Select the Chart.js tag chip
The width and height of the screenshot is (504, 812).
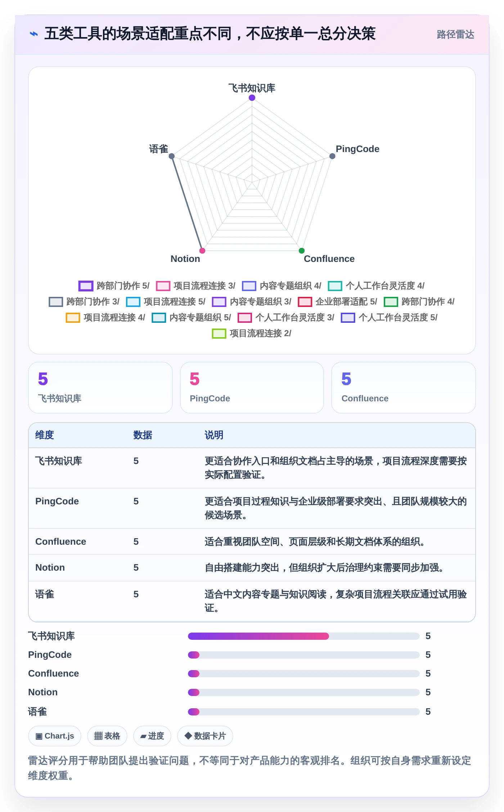click(55, 736)
